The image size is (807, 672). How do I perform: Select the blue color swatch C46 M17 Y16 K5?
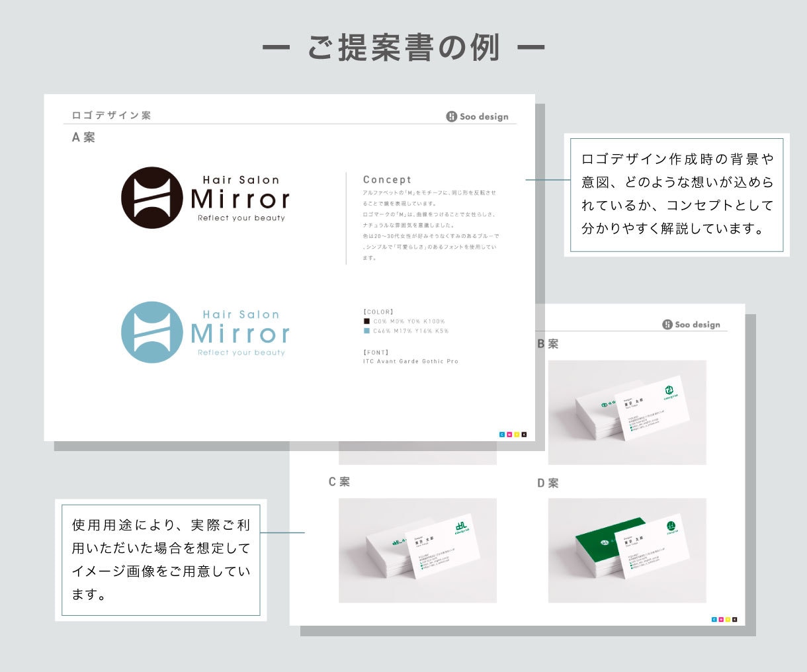(x=366, y=331)
